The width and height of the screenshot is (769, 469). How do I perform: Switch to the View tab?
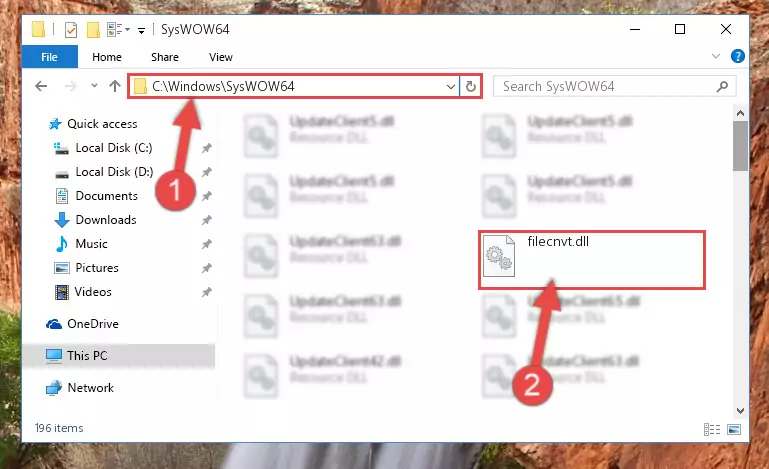point(221,57)
